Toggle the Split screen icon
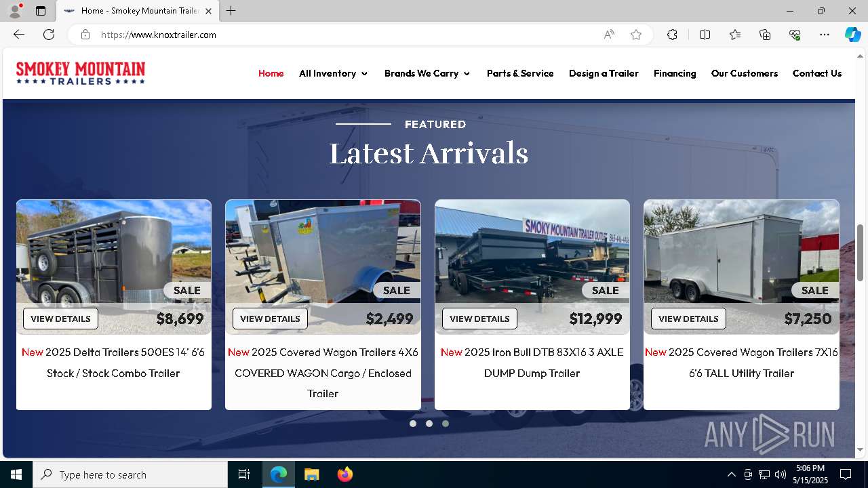Screen dimensions: 868x488 [705, 35]
